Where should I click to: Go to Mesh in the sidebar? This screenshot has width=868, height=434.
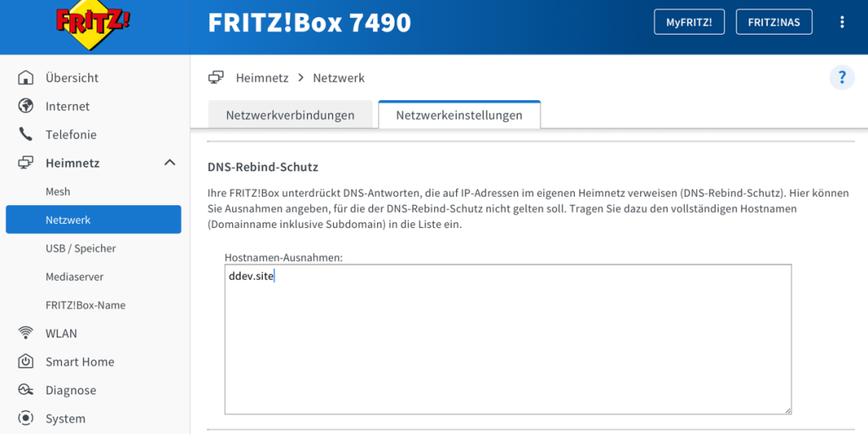coord(58,192)
